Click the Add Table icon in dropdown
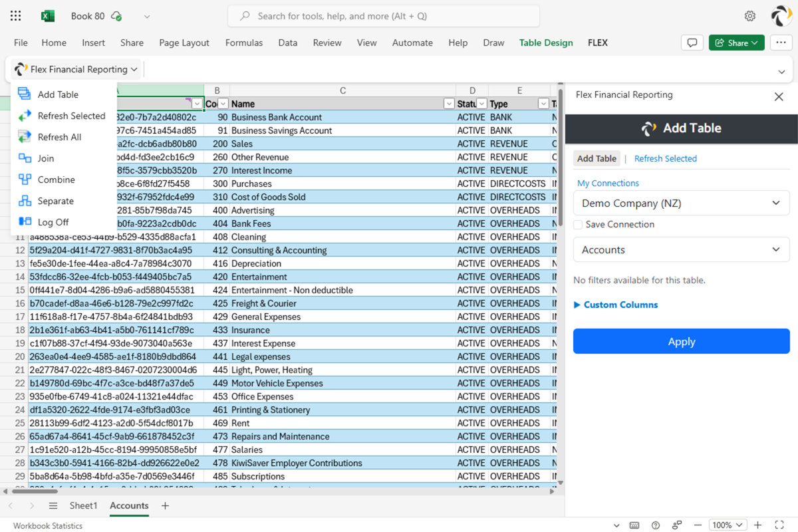This screenshot has width=798, height=532. point(24,94)
